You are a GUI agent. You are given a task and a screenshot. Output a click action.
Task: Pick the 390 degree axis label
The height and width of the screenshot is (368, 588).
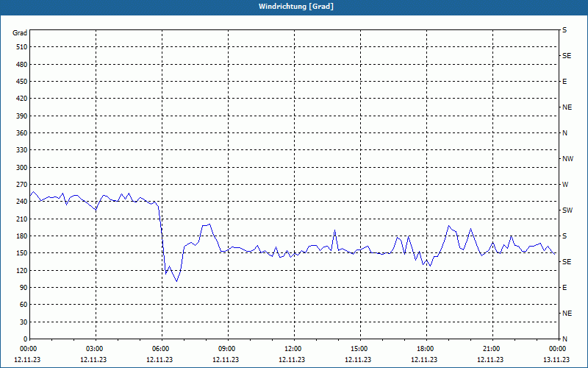coord(22,116)
